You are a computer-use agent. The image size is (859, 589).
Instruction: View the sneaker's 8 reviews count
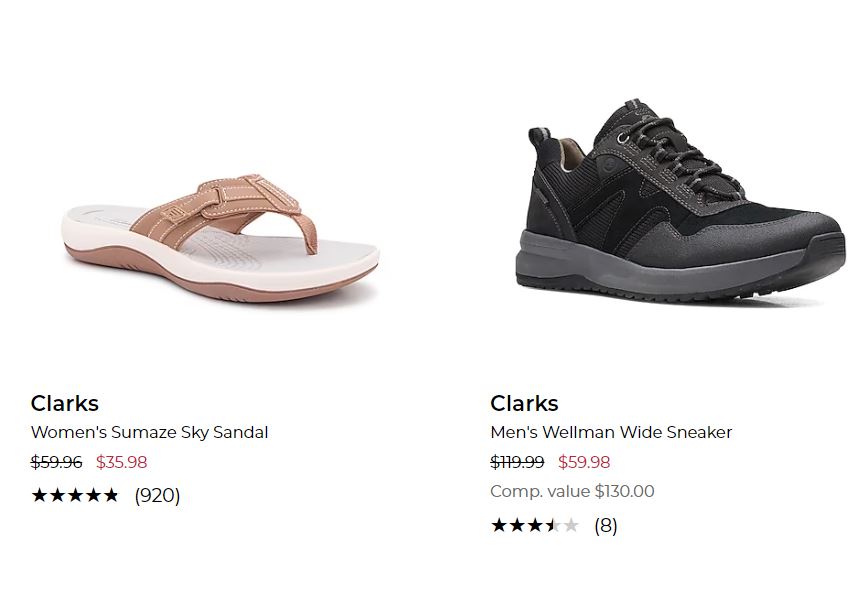click(x=605, y=525)
